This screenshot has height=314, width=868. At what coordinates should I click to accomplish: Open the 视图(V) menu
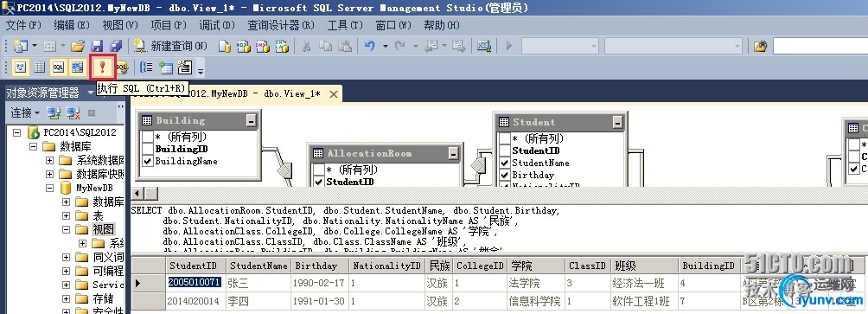click(119, 25)
